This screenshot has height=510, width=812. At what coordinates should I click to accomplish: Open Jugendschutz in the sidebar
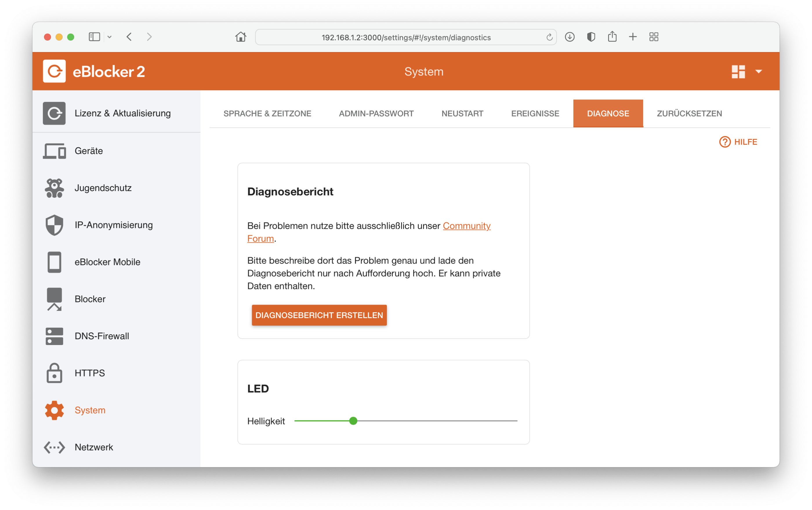(x=116, y=188)
